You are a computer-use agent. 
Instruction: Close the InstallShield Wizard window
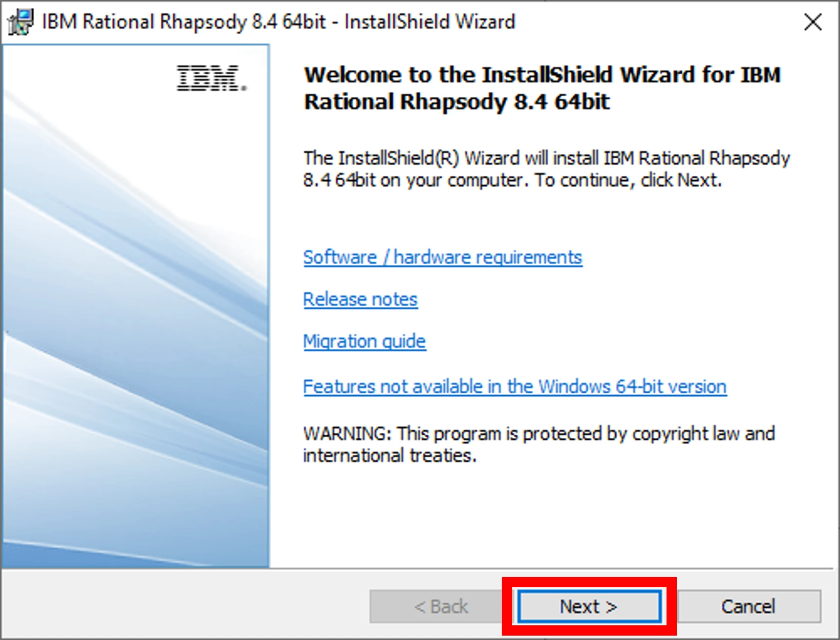coord(813,22)
